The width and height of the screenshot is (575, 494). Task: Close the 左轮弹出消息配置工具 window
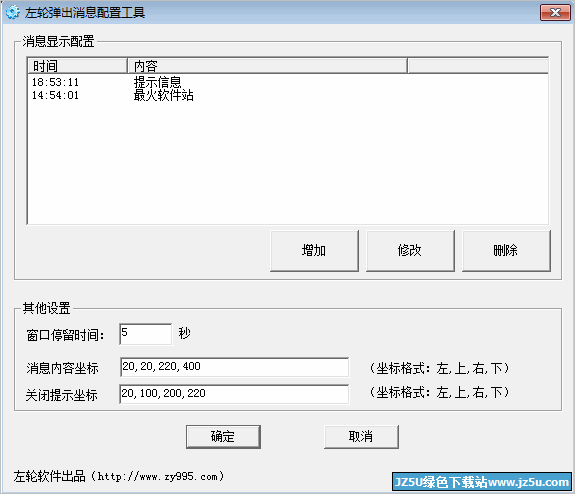tap(555, 12)
